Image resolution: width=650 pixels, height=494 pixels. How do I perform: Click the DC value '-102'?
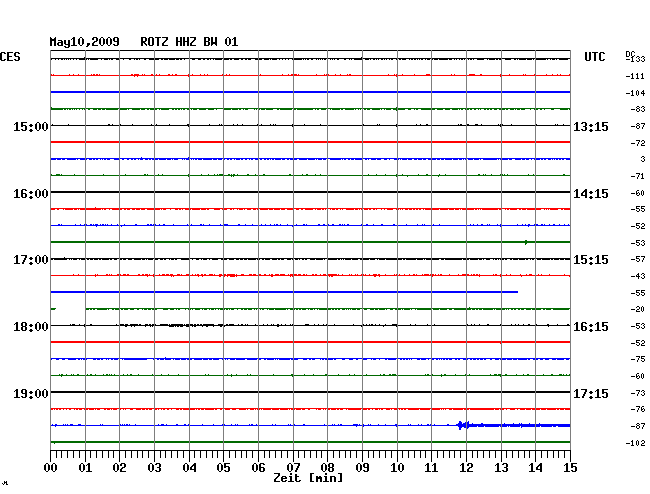click(635, 443)
